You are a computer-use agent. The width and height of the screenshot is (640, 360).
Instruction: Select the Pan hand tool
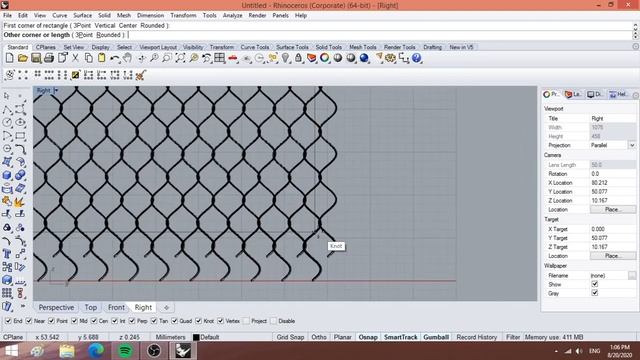click(128, 58)
